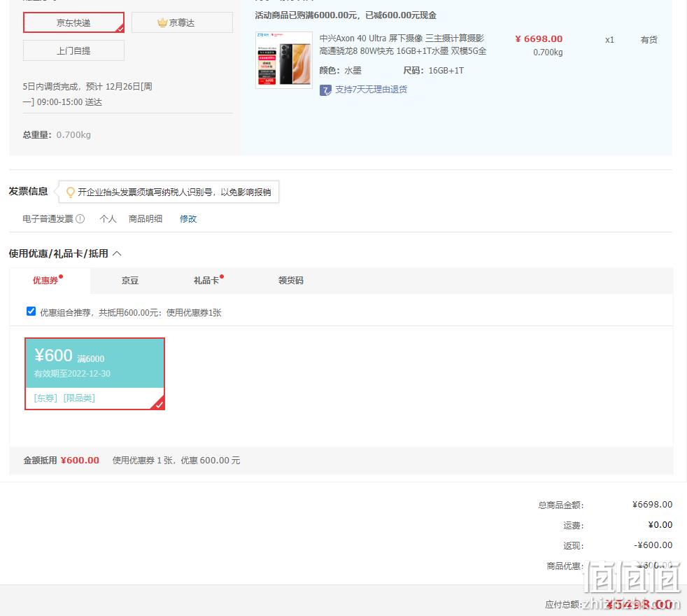
Task: Switch to the 京豆 tab
Action: point(130,280)
